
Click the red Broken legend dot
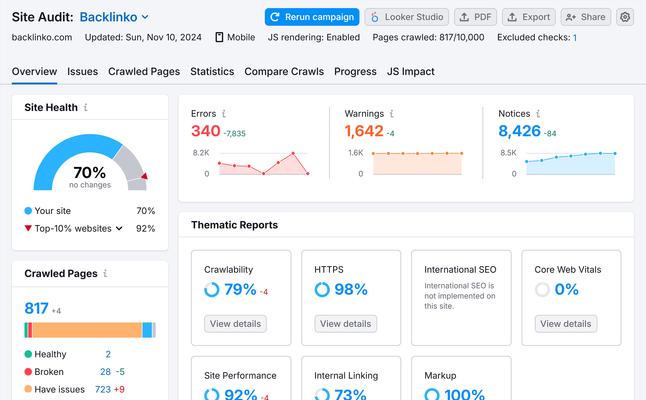click(28, 372)
